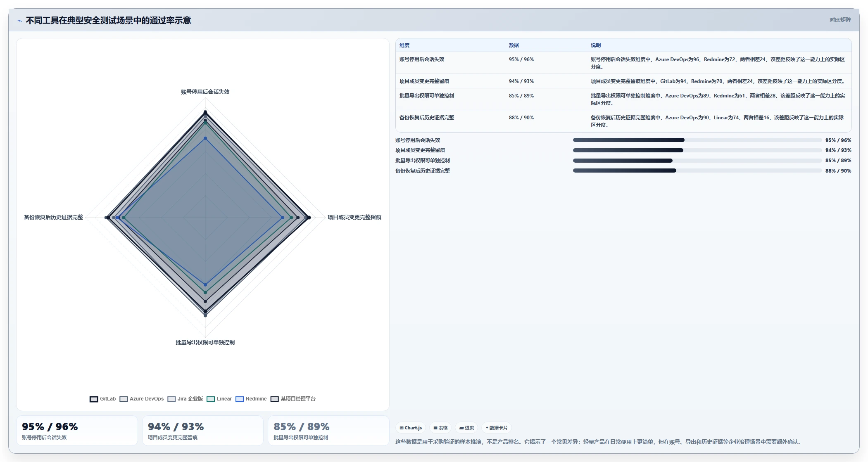This screenshot has height=462, width=868.
Task: Click the 表格 tag chip
Action: coord(440,428)
